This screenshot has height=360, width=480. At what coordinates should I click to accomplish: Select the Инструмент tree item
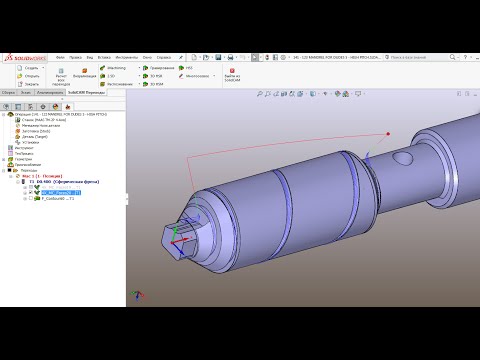coord(21,148)
